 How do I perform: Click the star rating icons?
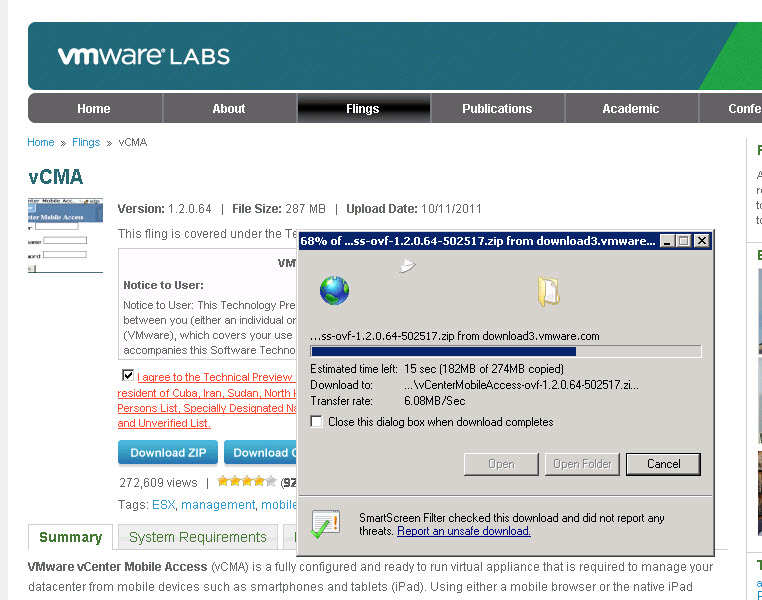(x=247, y=481)
